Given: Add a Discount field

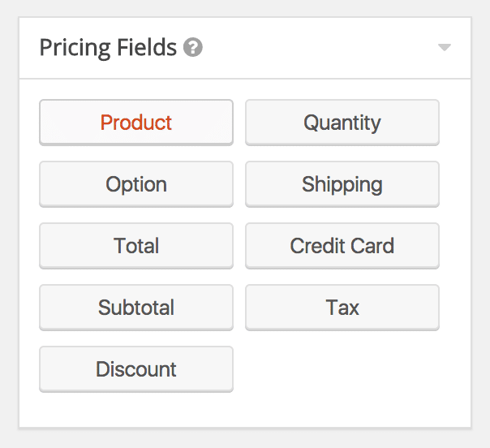Looking at the screenshot, I should [136, 369].
